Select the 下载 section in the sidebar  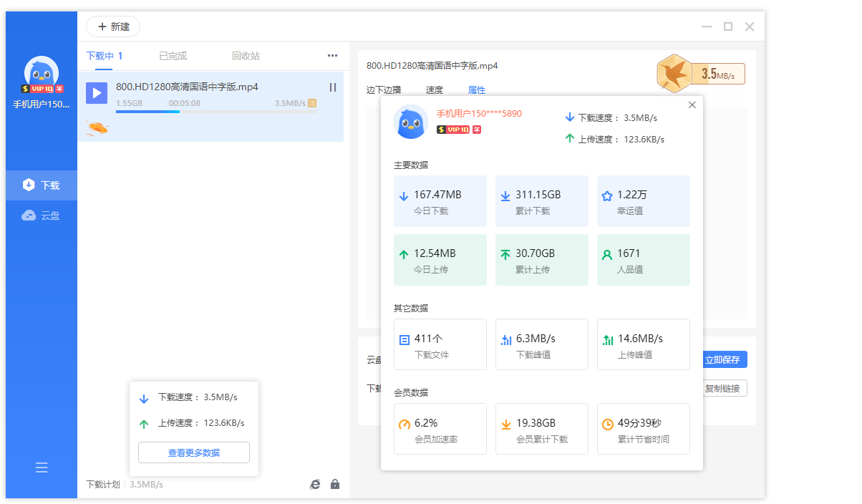pyautogui.click(x=42, y=185)
